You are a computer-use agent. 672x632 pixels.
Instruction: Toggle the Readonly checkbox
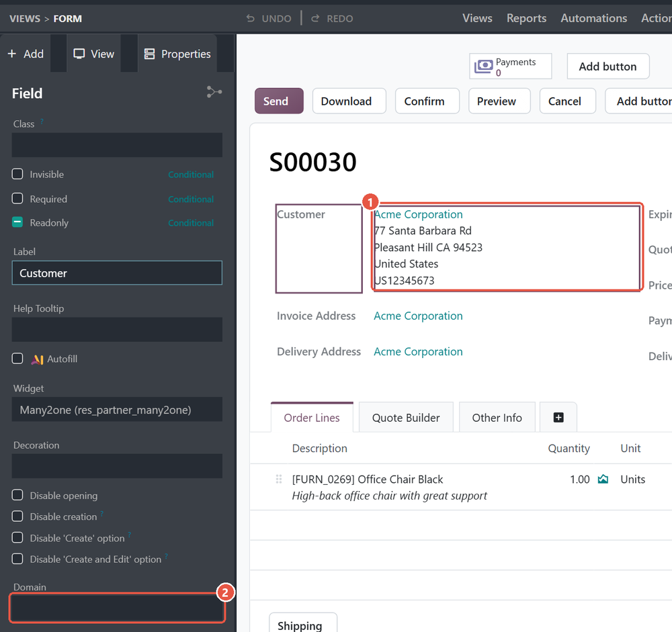point(17,222)
